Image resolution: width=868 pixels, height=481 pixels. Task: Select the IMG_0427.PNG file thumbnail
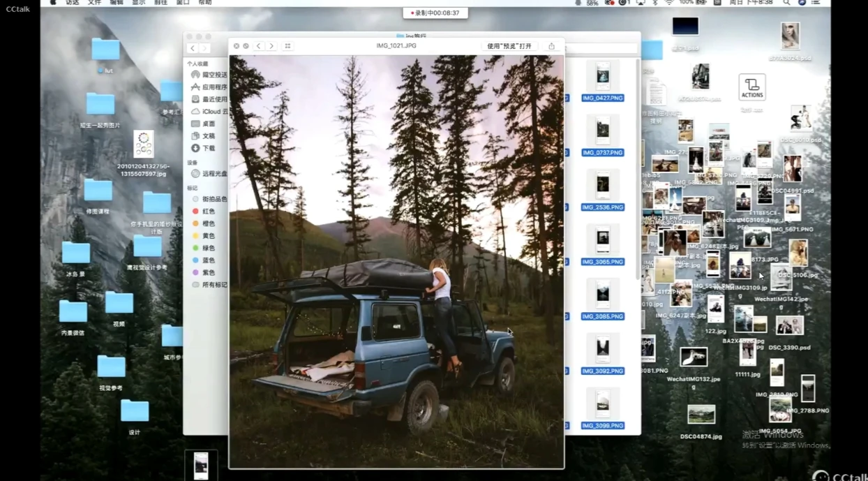(602, 75)
